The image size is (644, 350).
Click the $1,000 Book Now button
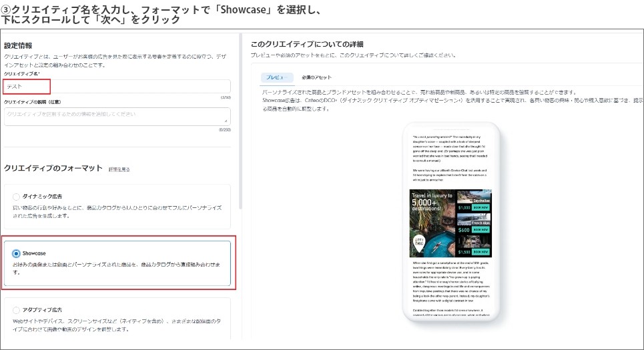click(x=480, y=207)
